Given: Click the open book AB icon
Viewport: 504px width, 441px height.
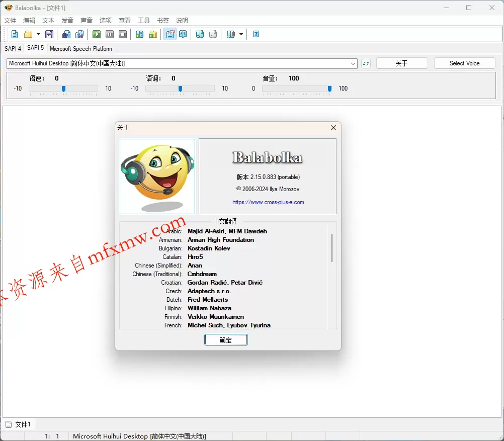Looking at the screenshot, I should [183, 34].
